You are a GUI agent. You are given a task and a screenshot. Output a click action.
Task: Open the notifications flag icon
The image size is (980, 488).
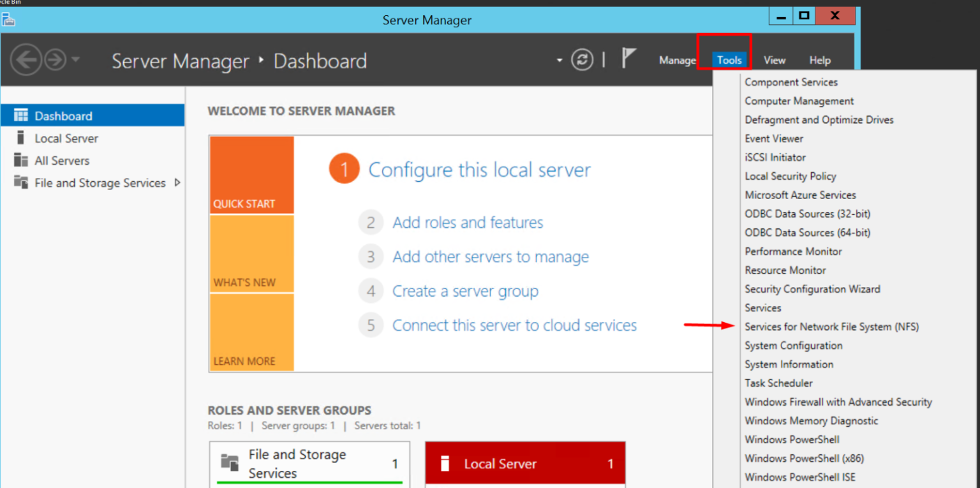pyautogui.click(x=628, y=59)
